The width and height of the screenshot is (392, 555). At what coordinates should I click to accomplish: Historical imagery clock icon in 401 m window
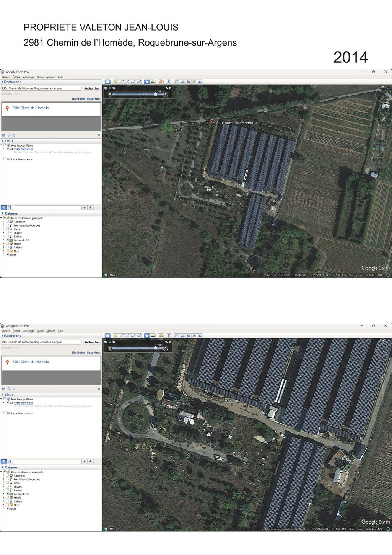coord(147,82)
